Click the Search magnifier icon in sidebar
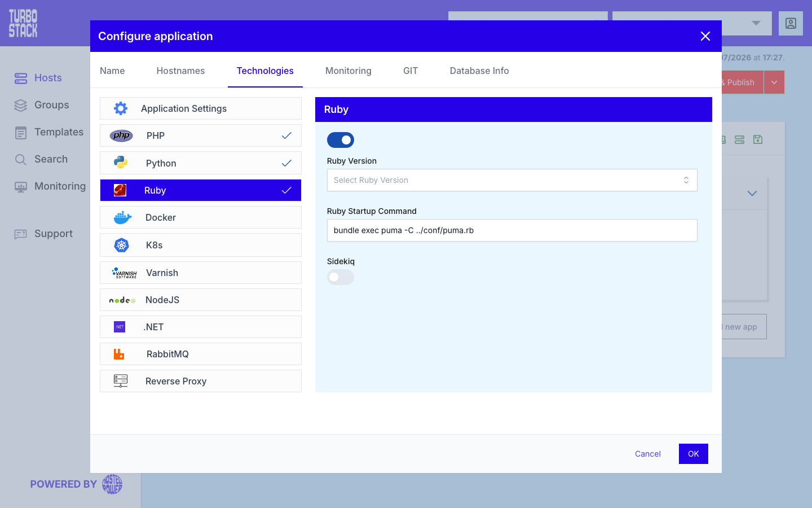Screen dimensions: 812x508 coord(21,160)
